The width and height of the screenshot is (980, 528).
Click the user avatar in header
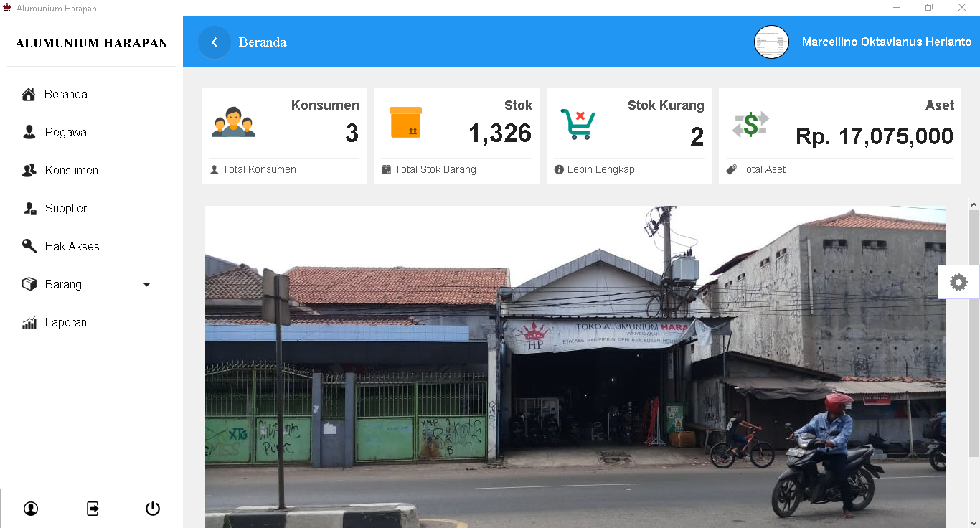coord(771,42)
